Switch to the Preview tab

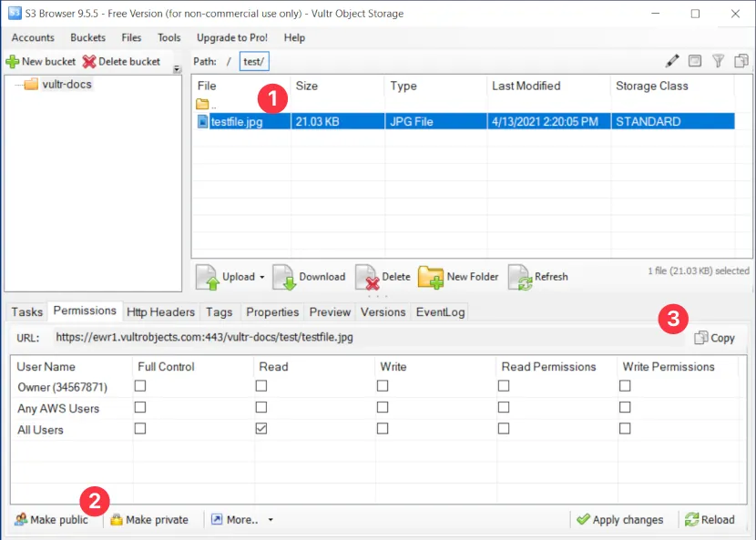click(330, 312)
